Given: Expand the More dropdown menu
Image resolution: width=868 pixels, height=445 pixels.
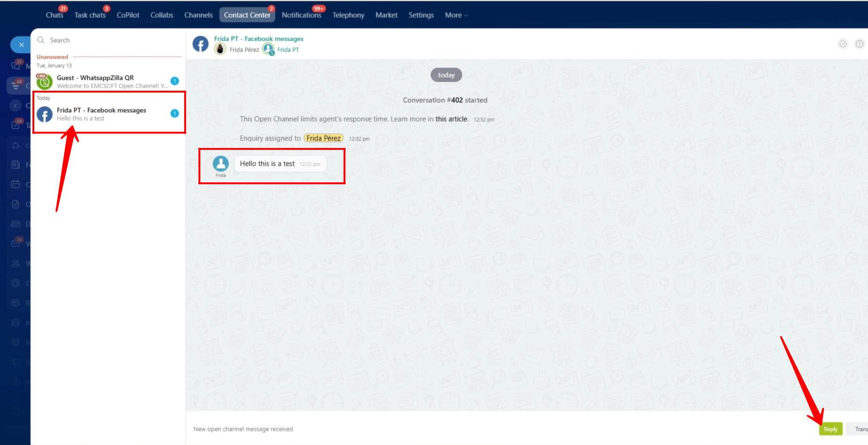Looking at the screenshot, I should (x=456, y=15).
